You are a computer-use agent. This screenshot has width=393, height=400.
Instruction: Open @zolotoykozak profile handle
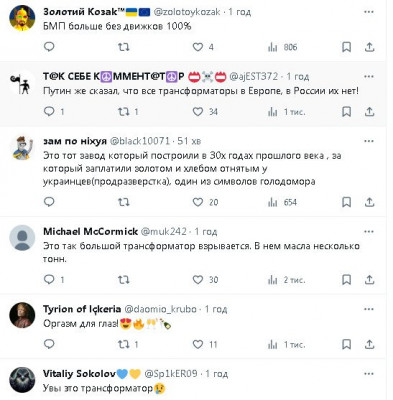click(187, 12)
